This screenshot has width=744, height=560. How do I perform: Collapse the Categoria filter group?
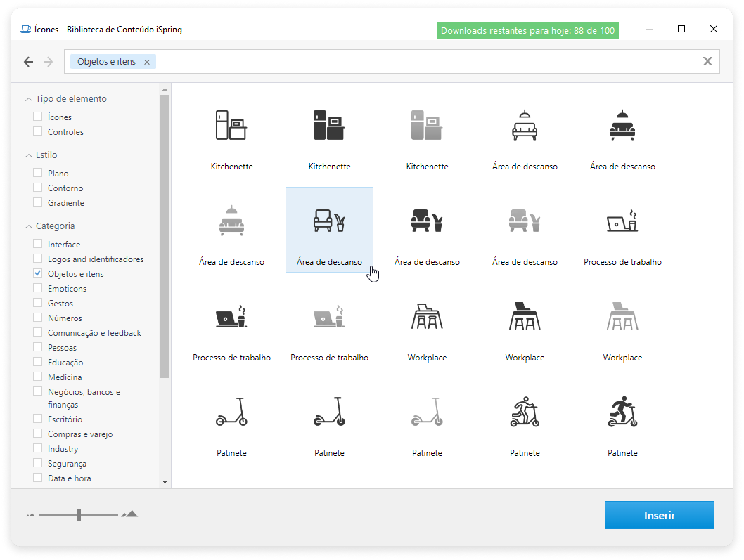tap(29, 227)
